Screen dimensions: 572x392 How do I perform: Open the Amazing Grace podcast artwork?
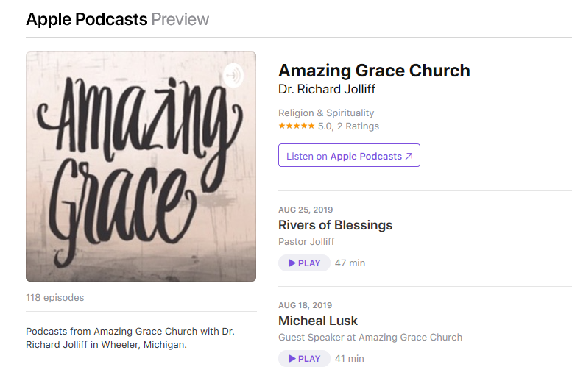[141, 166]
